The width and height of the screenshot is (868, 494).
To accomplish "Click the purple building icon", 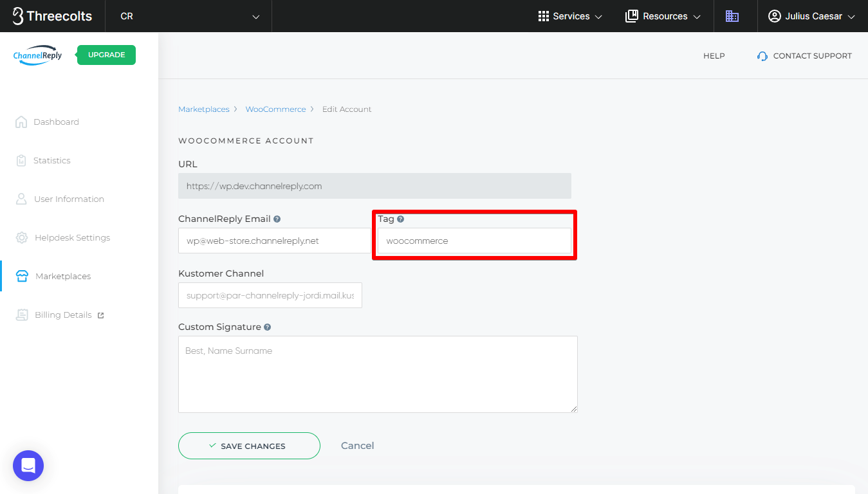I will [x=732, y=16].
